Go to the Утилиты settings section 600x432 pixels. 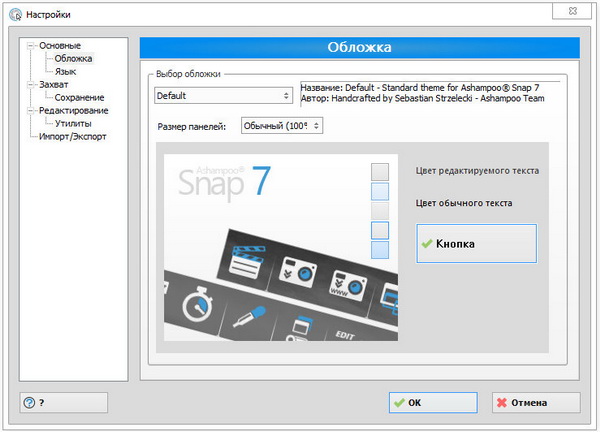tap(73, 123)
